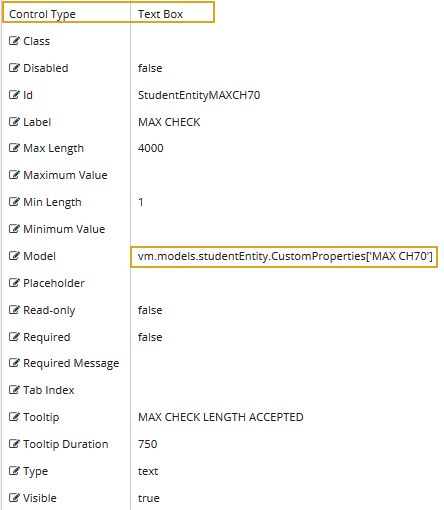This screenshot has width=444, height=510.
Task: Click the edit icon next to Tab Index
Action: coord(14,390)
